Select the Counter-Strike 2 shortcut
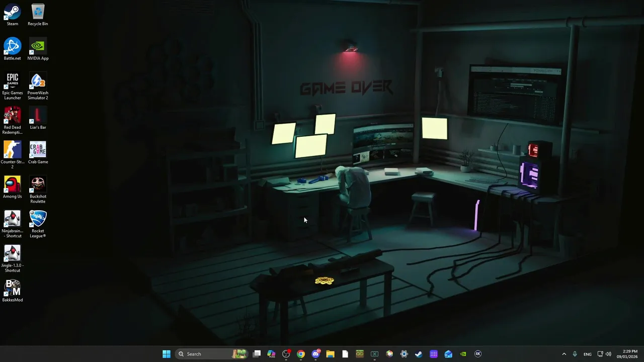The image size is (644, 362). 13,155
